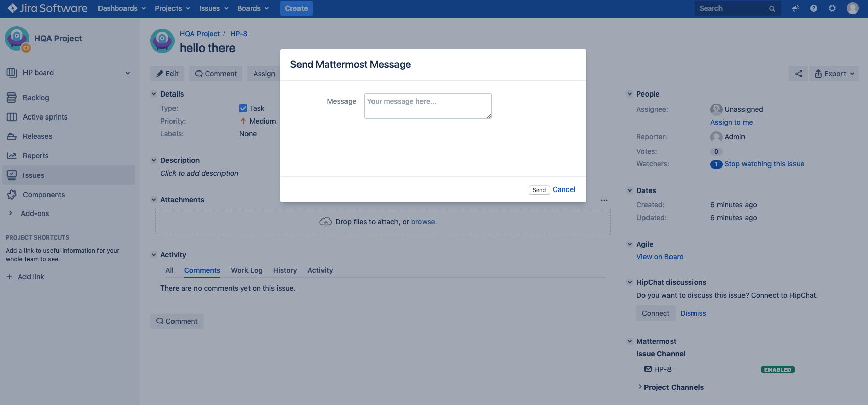The width and height of the screenshot is (868, 405).
Task: Open the HP board dropdown chevron
Action: tap(128, 73)
